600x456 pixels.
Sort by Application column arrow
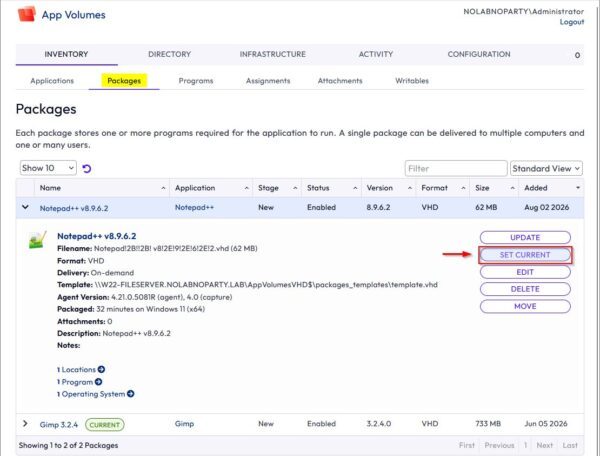tap(247, 188)
